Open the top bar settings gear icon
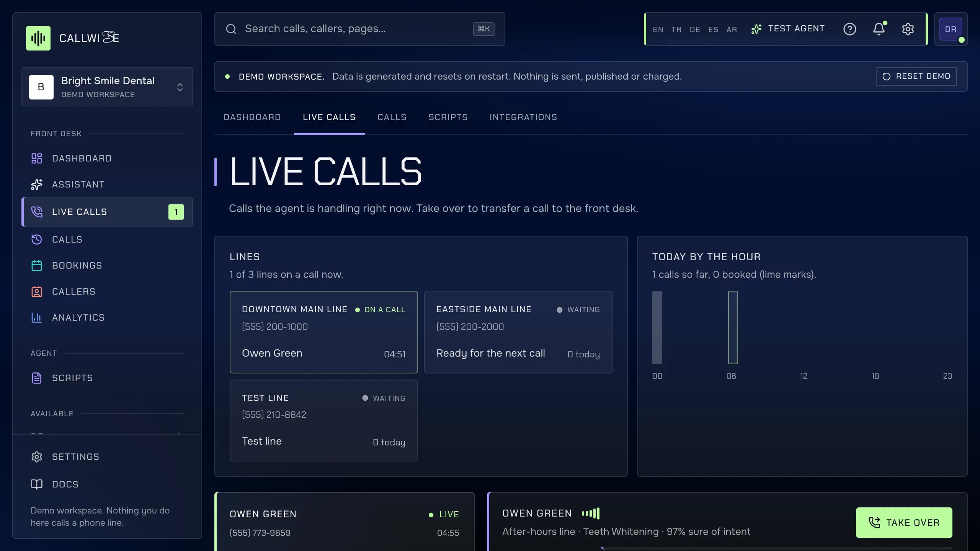Screen dimensions: 980x551 pyautogui.click(x=908, y=29)
